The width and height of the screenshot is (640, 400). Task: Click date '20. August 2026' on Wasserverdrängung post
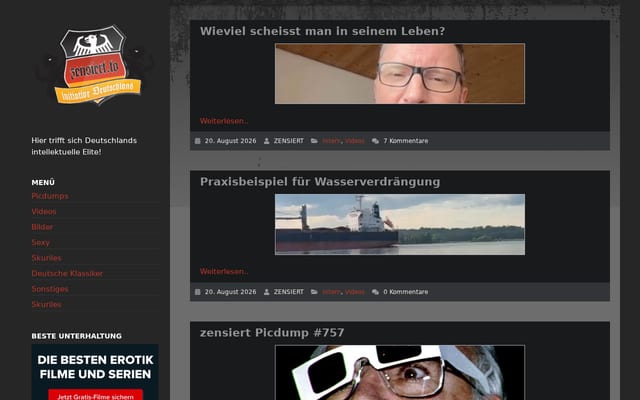click(x=230, y=292)
